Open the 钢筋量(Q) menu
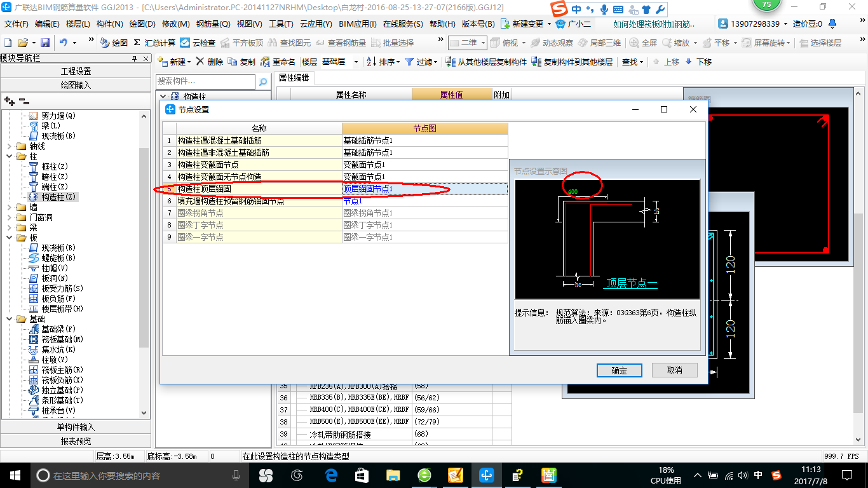This screenshot has width=868, height=488. (213, 24)
